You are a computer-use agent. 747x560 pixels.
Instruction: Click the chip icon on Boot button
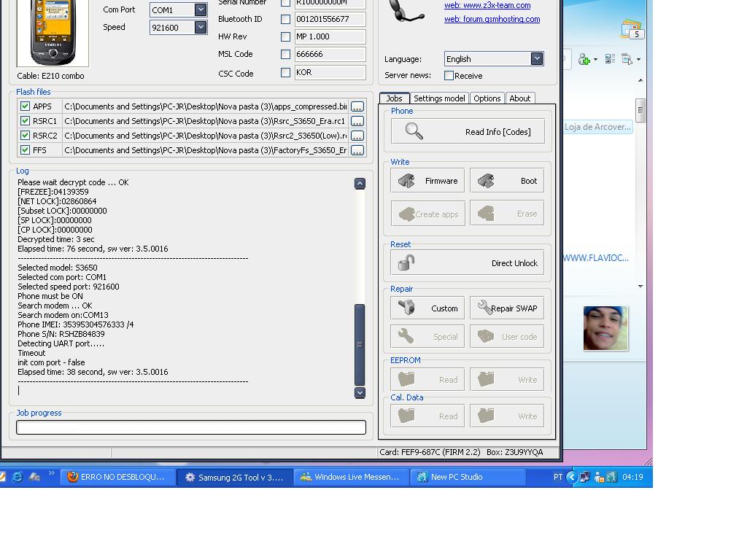point(486,181)
